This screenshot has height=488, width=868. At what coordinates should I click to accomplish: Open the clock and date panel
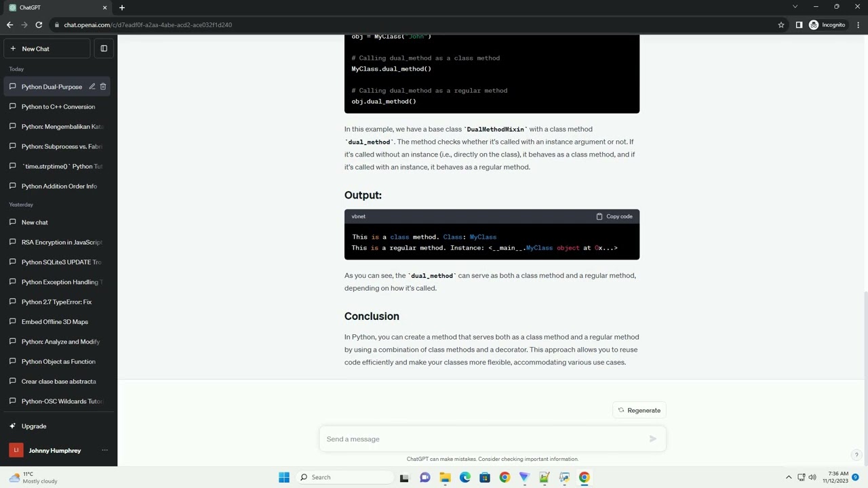835,477
